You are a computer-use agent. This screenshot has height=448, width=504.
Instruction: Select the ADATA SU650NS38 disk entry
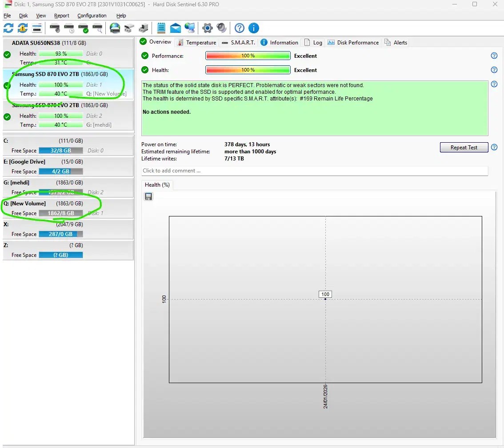click(x=49, y=43)
